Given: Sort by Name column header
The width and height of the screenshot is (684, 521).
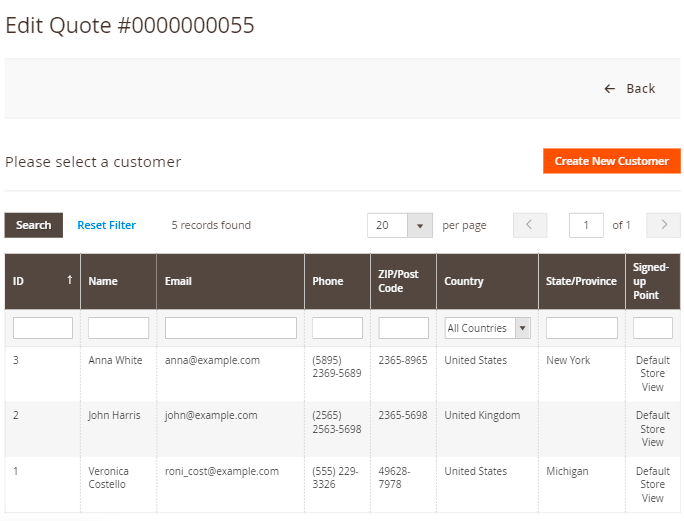Looking at the screenshot, I should [118, 281].
